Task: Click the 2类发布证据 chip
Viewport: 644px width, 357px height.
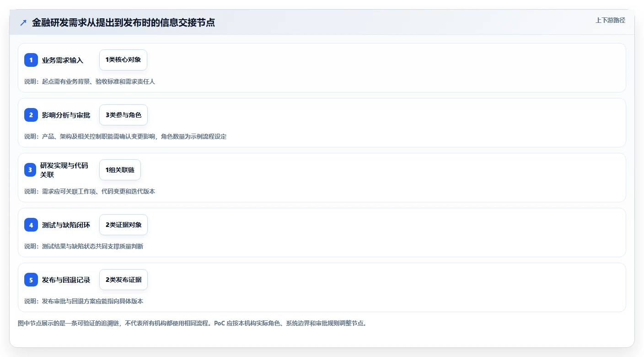Action: (123, 280)
